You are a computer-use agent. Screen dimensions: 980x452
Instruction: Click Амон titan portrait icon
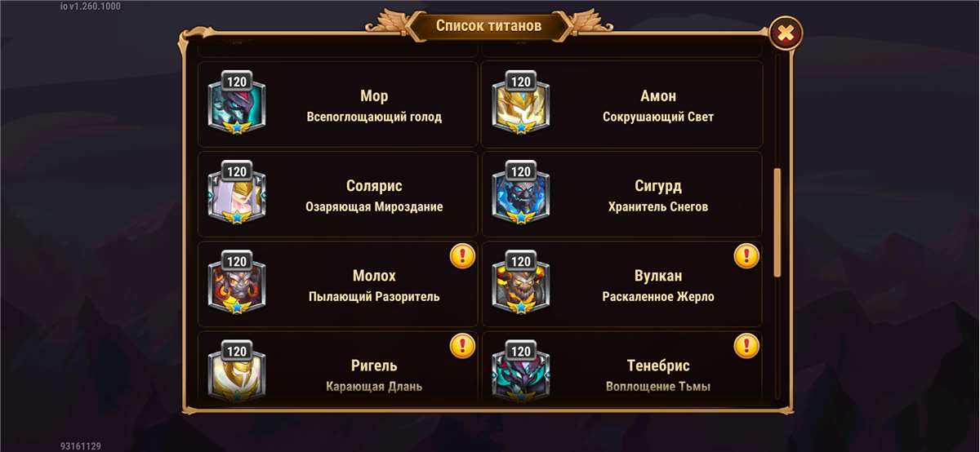click(x=521, y=103)
